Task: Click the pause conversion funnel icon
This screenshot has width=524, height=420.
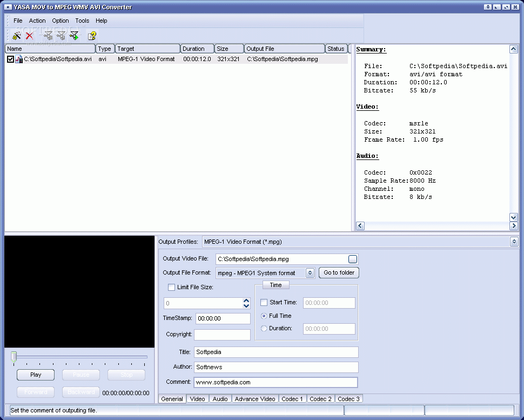Action: point(61,36)
